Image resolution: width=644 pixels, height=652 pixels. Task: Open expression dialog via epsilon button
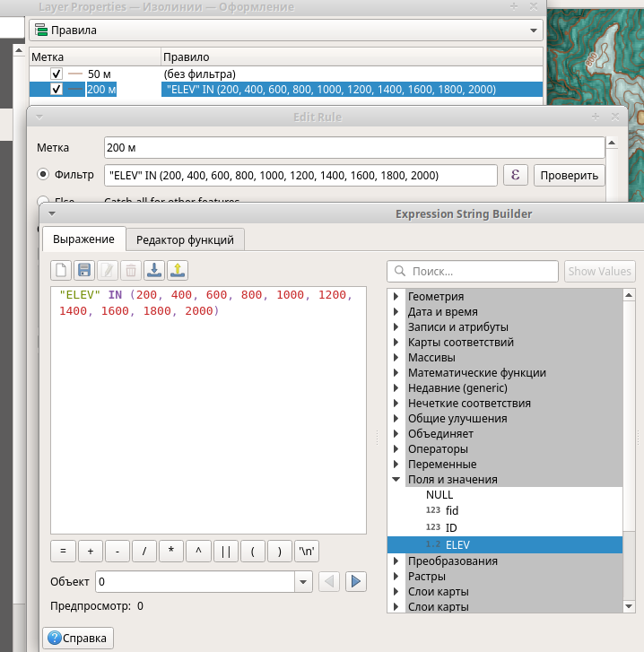515,175
